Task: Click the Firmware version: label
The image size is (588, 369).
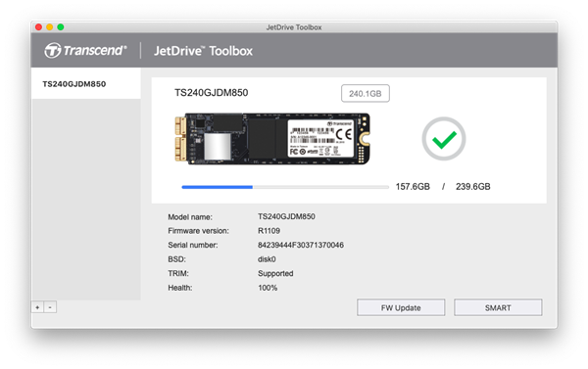Action: 198,231
